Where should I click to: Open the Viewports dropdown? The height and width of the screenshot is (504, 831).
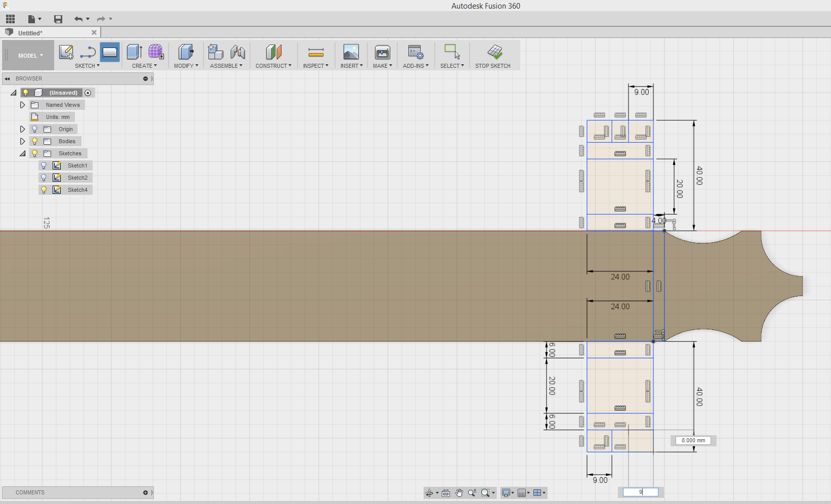click(539, 493)
